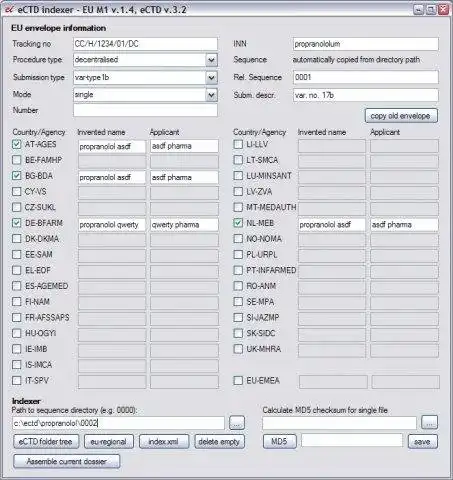Screen dimensions: 453x480
Task: Select the IS-IMCA checkbox
Action: coord(17,365)
